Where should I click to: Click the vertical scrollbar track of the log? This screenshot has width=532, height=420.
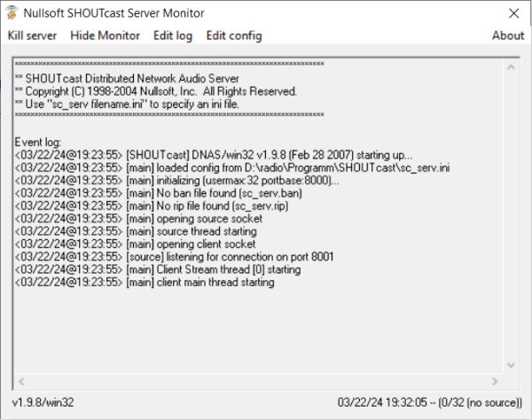511,213
